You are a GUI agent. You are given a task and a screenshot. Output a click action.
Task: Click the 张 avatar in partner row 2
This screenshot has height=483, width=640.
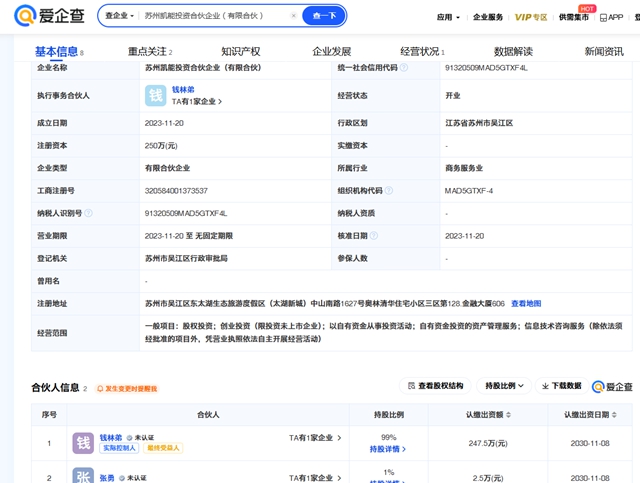pos(83,476)
